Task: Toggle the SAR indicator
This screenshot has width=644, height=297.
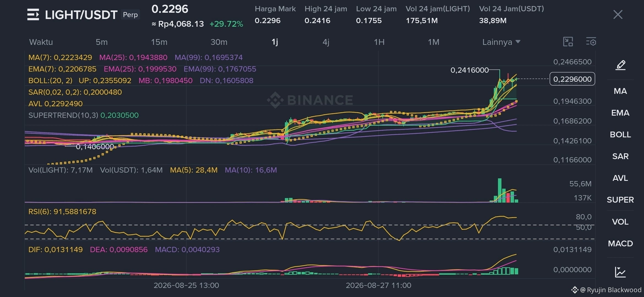Action: point(620,156)
